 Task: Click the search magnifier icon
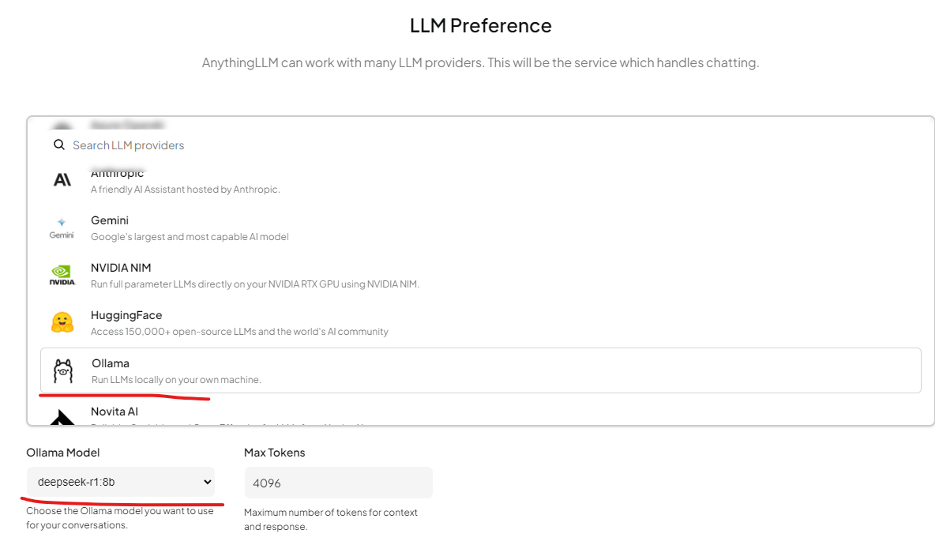[58, 145]
